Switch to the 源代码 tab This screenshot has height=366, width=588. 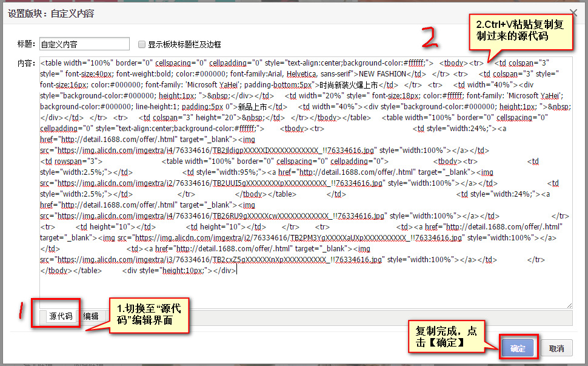pyautogui.click(x=61, y=316)
